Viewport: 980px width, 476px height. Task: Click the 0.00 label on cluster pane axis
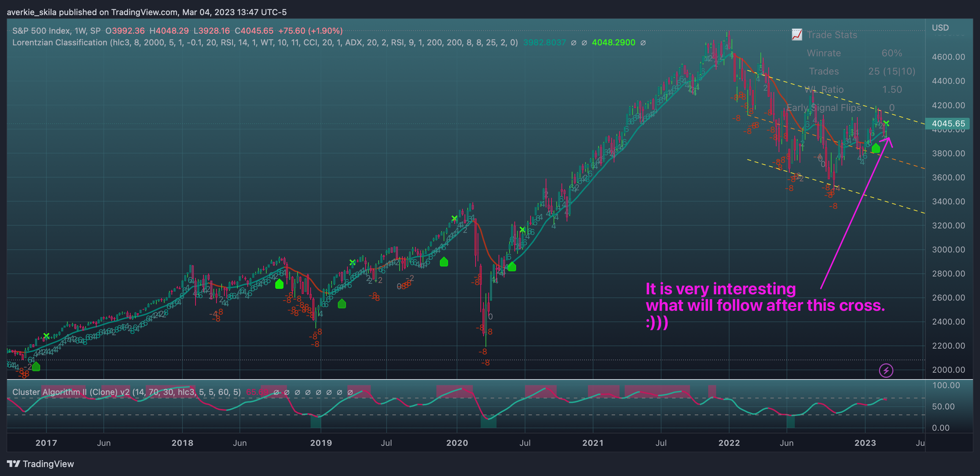tap(941, 428)
